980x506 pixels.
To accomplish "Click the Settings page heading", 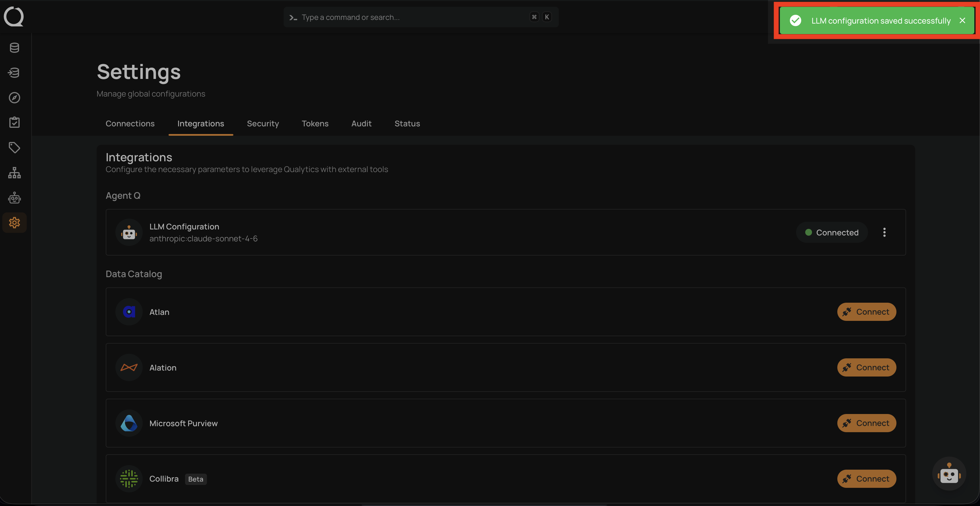I will [x=139, y=72].
